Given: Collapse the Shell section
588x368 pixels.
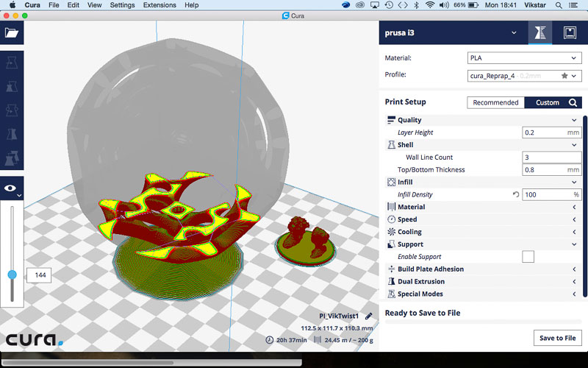Looking at the screenshot, I should coord(574,145).
